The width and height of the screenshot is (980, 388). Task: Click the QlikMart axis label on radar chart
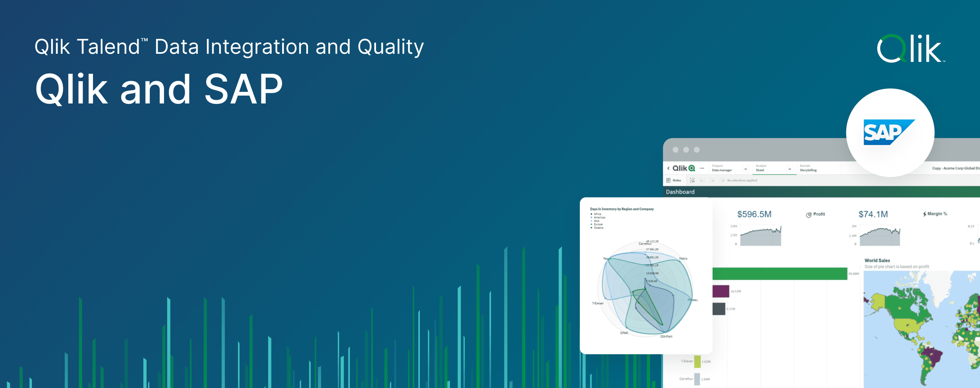[666, 337]
